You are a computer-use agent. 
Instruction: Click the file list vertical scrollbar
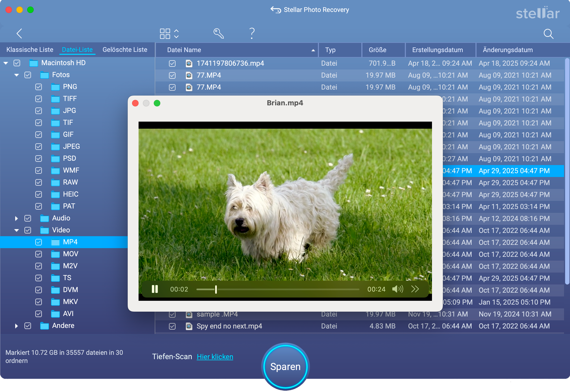click(567, 171)
